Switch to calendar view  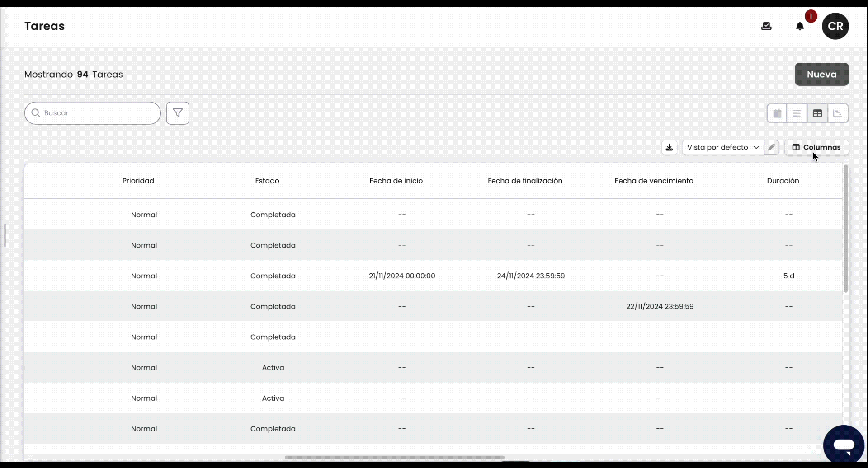click(x=777, y=113)
